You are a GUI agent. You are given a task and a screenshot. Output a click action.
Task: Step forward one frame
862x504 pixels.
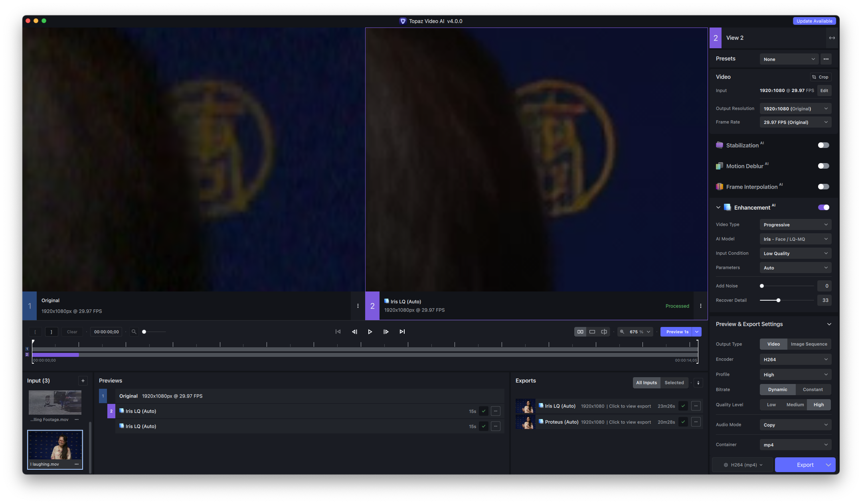pos(386,332)
